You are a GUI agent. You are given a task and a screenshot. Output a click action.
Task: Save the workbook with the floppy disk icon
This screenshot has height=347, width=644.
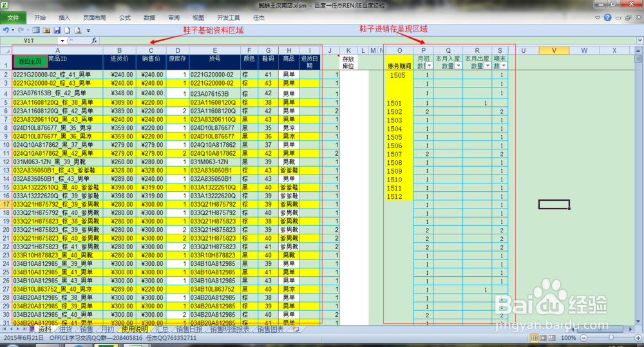(57, 30)
